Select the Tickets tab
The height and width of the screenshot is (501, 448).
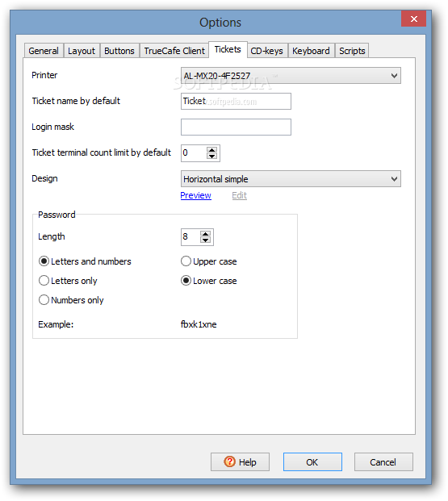pyautogui.click(x=228, y=49)
